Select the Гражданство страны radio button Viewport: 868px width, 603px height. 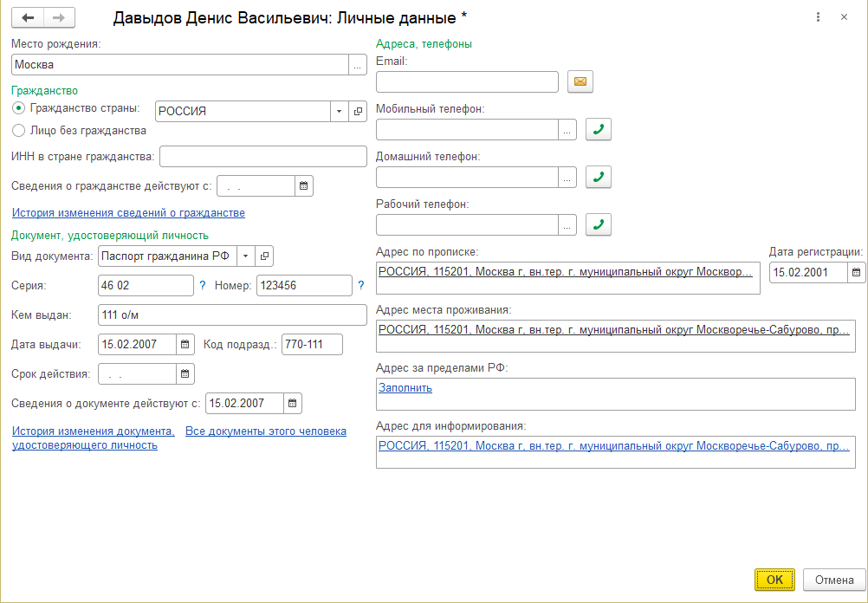[x=19, y=108]
